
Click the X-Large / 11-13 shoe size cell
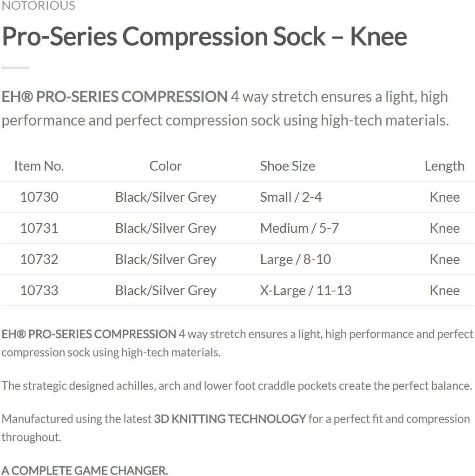(306, 291)
